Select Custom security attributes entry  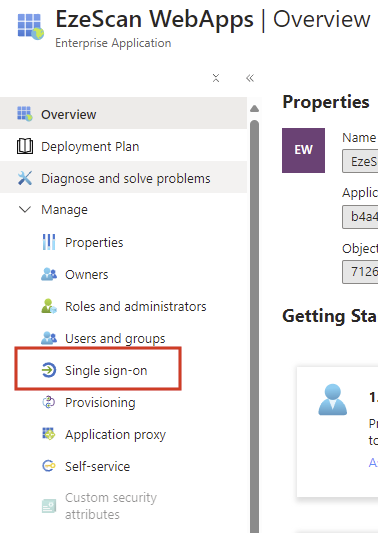click(111, 506)
